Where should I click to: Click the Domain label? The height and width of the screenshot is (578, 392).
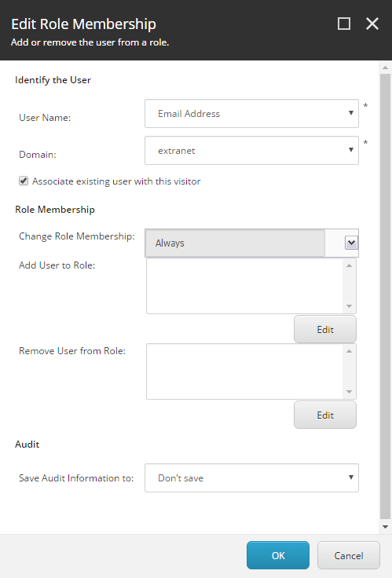pyautogui.click(x=38, y=155)
